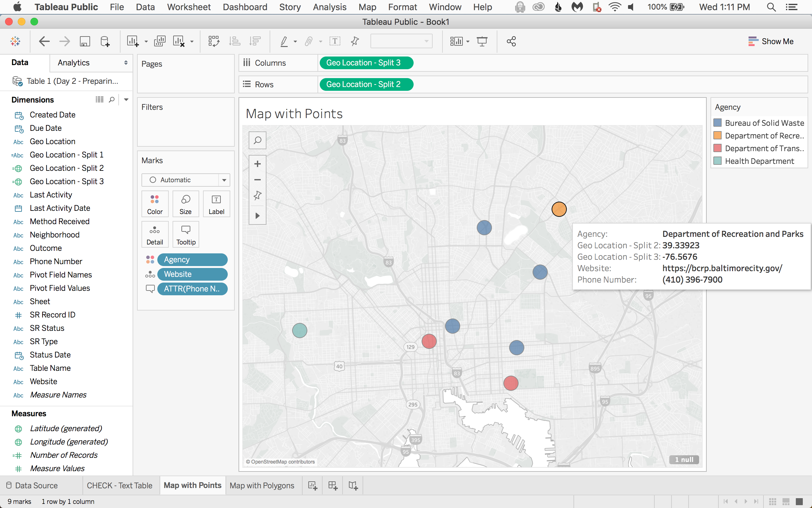Open macOS Spotlight search
The image size is (812, 508).
[771, 7]
